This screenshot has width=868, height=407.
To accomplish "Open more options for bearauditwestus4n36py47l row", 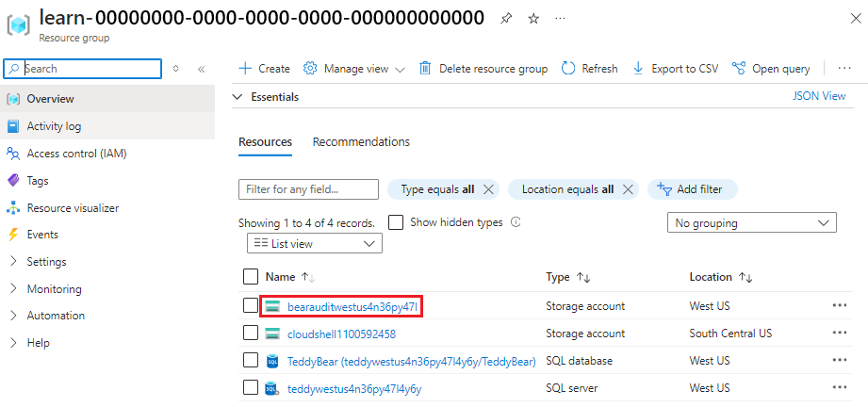I will (x=839, y=305).
